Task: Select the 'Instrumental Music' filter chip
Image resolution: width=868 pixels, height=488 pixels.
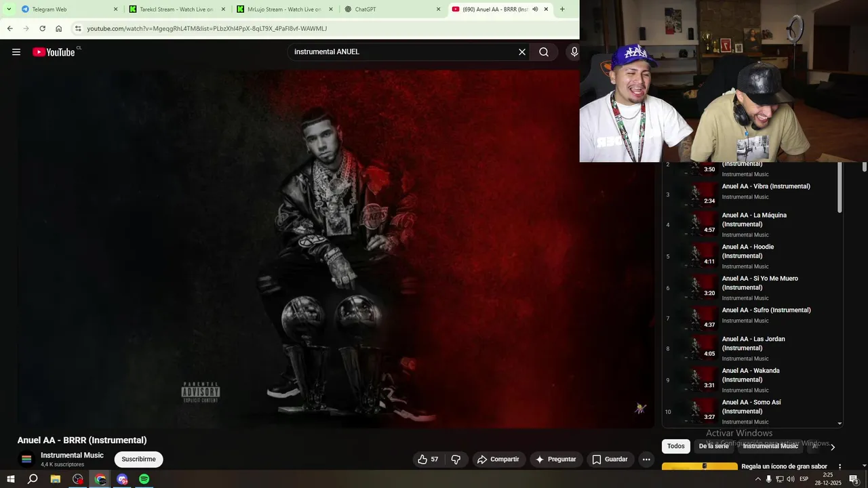Action: [x=770, y=446]
